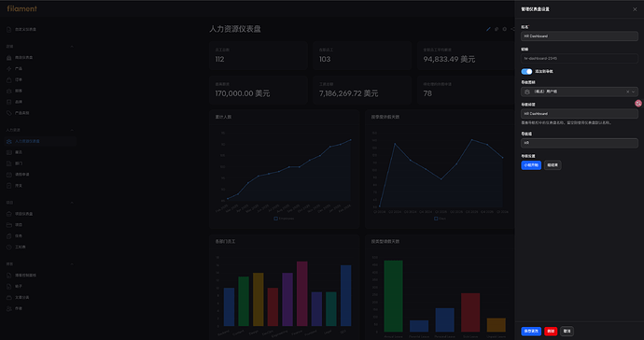Select the group-end (组结束) navigation position option
The image size is (644, 340).
point(553,165)
